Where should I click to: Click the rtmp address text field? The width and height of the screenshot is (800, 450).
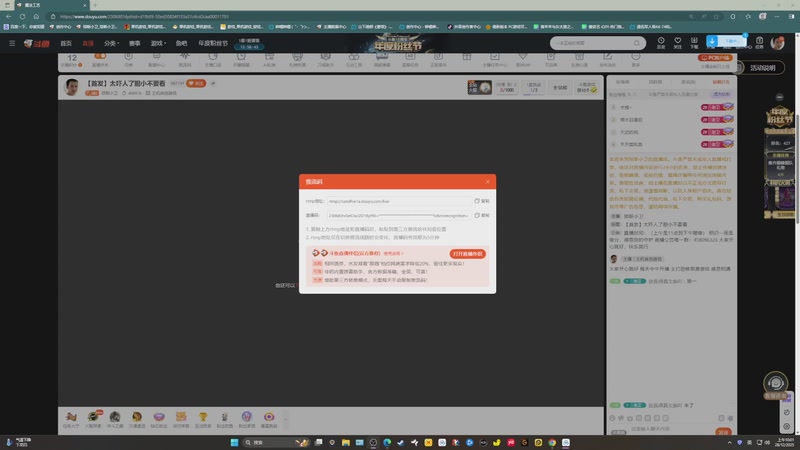point(399,201)
